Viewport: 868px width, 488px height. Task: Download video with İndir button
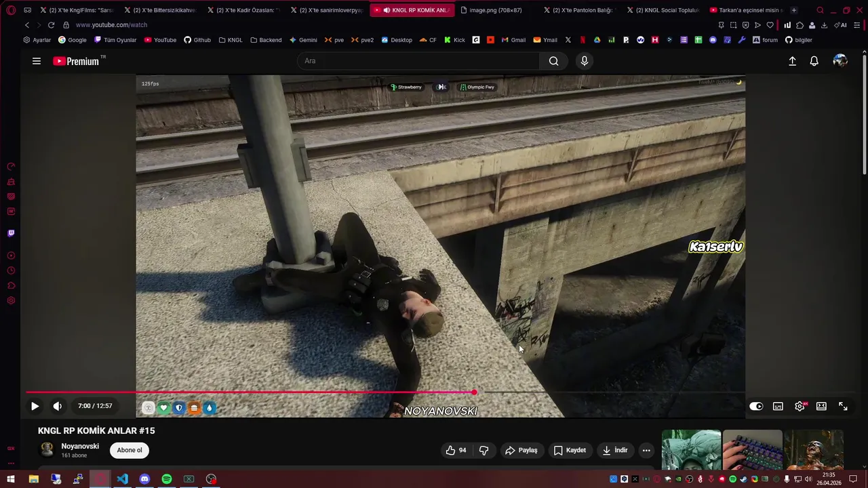614,450
